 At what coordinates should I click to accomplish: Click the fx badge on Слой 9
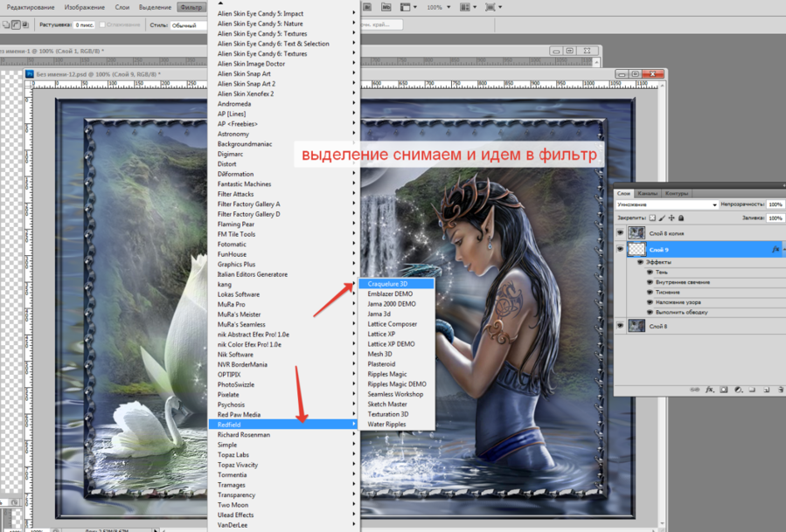coord(776,249)
